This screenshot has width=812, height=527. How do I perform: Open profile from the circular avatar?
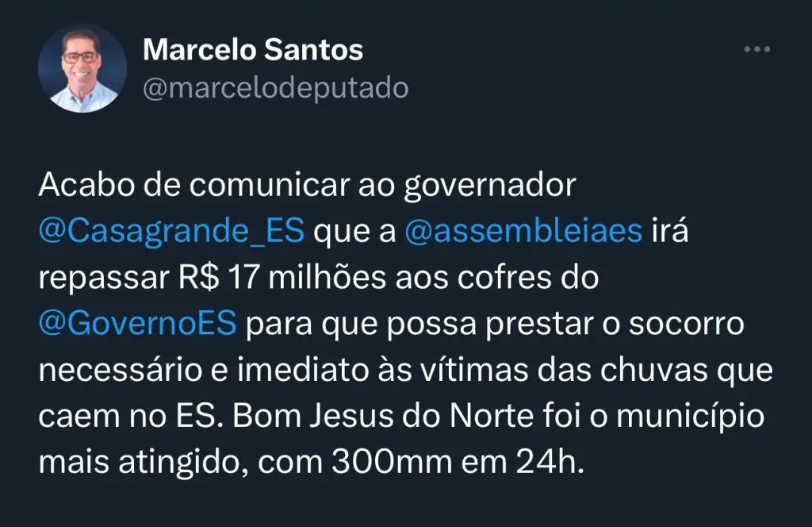tap(82, 70)
